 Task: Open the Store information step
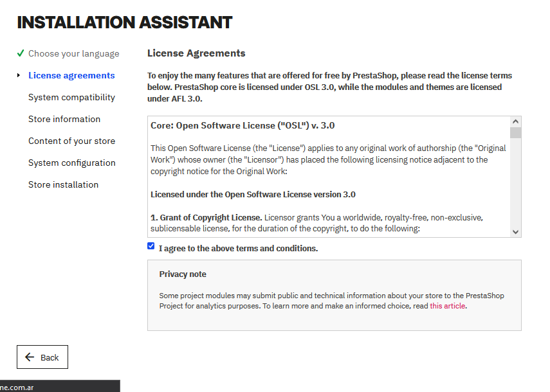(x=64, y=119)
